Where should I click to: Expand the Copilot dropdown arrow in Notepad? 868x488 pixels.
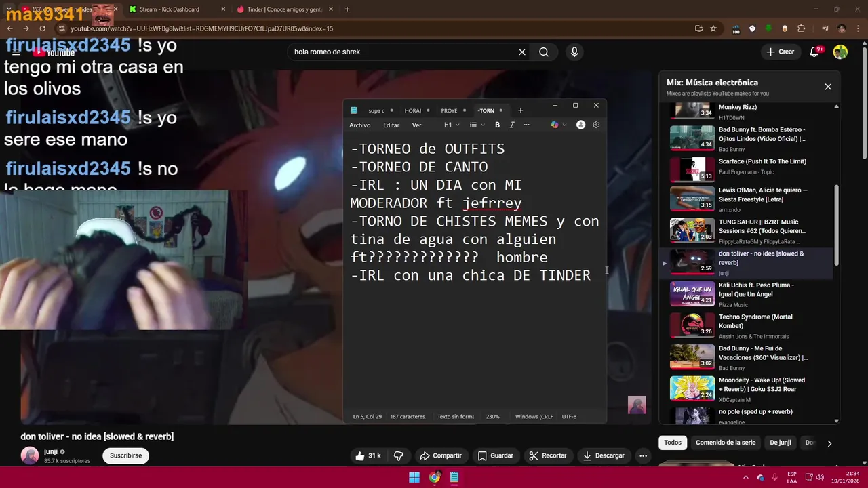click(564, 125)
